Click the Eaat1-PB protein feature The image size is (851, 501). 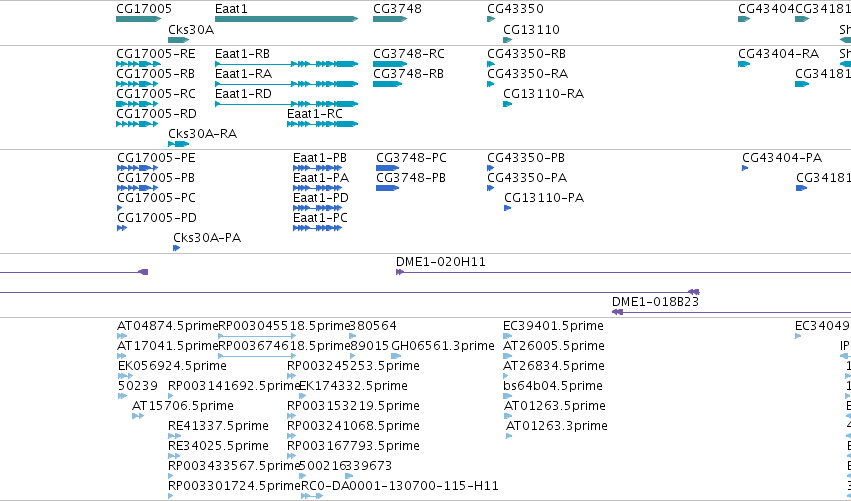click(317, 168)
